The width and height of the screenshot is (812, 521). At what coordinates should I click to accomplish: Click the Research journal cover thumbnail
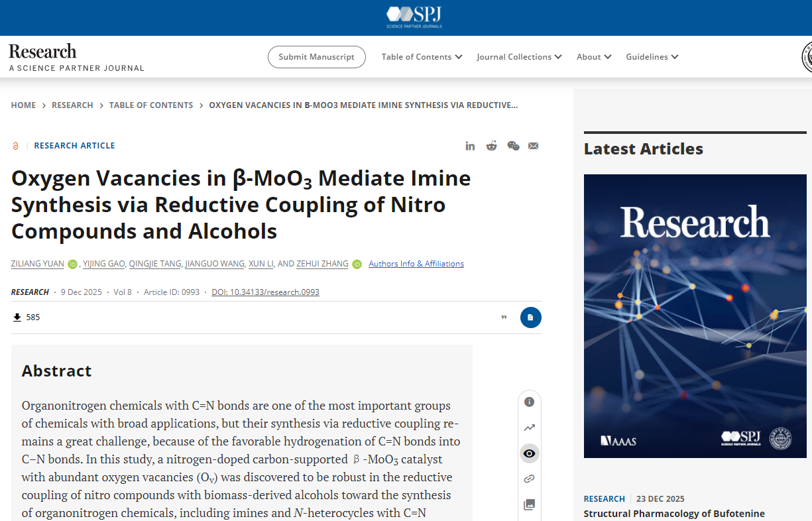[695, 316]
